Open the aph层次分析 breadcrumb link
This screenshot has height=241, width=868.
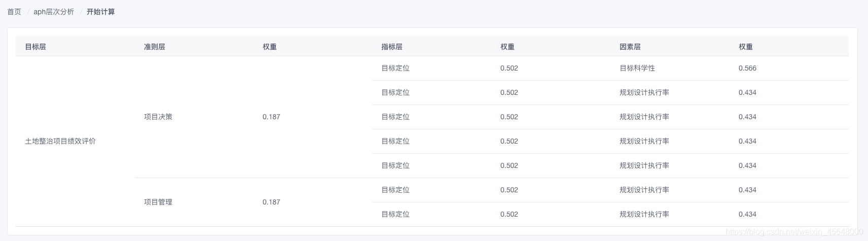(54, 12)
